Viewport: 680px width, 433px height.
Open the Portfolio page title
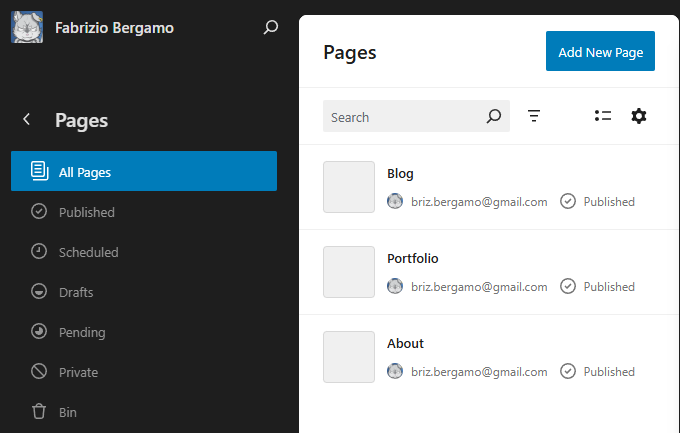point(412,259)
